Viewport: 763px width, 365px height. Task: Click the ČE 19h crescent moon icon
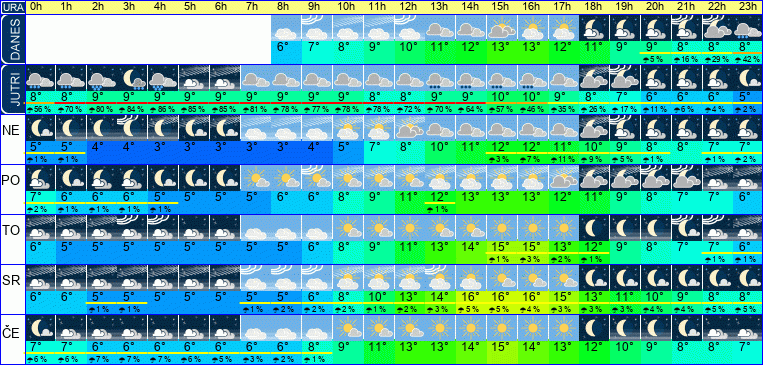pos(624,328)
